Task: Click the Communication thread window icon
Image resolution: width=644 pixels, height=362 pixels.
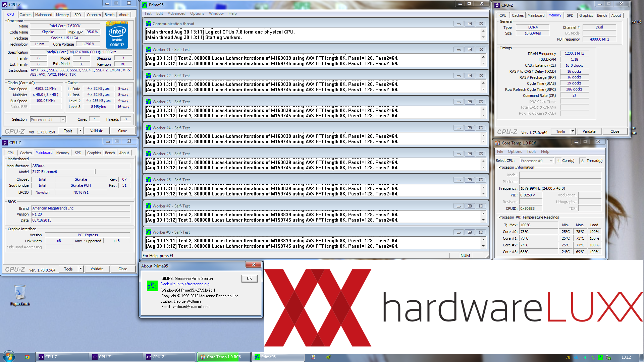Action: pos(149,23)
